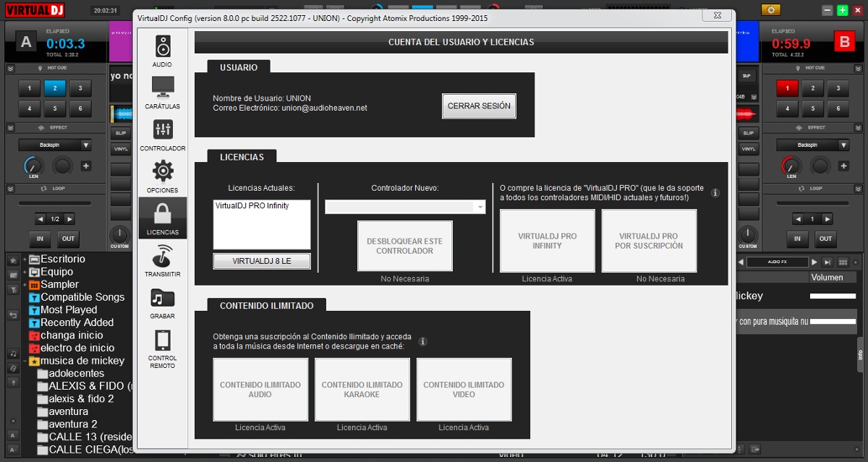Select VirtualDJ PRO Infinity in licenses list
The image size is (868, 462).
(x=252, y=206)
